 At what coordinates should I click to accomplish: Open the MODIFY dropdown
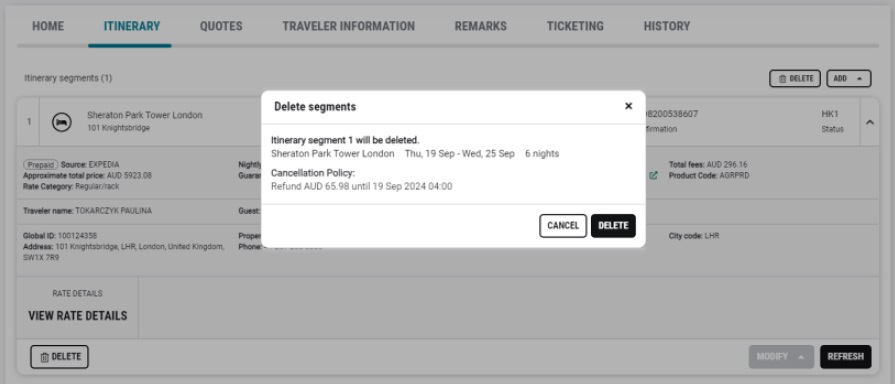coord(781,357)
